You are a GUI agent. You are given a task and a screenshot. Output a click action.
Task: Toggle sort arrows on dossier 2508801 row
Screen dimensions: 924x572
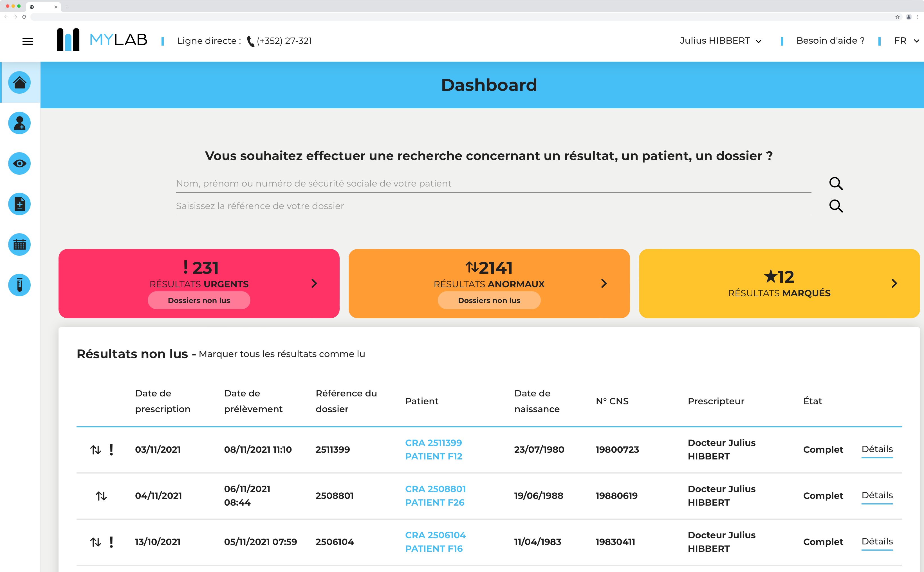101,495
